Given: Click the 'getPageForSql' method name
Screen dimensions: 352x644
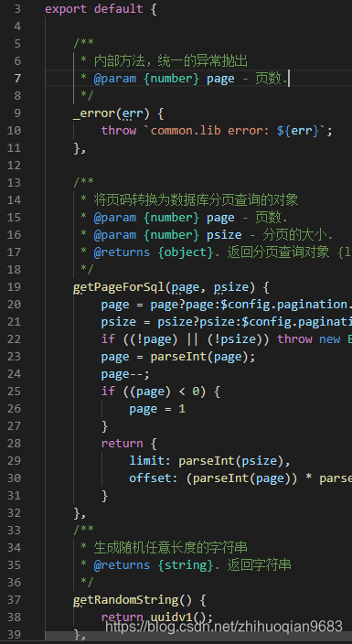Looking at the screenshot, I should (x=119, y=286).
